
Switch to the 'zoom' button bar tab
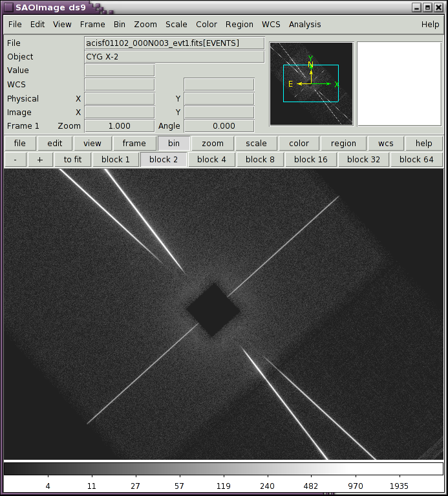[212, 144]
